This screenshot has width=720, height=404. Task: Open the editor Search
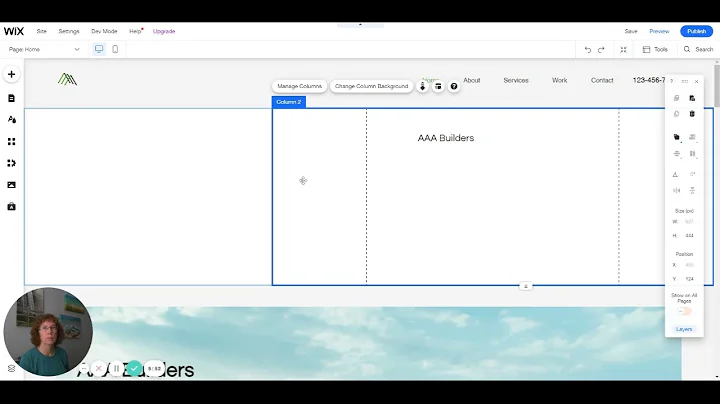(698, 50)
